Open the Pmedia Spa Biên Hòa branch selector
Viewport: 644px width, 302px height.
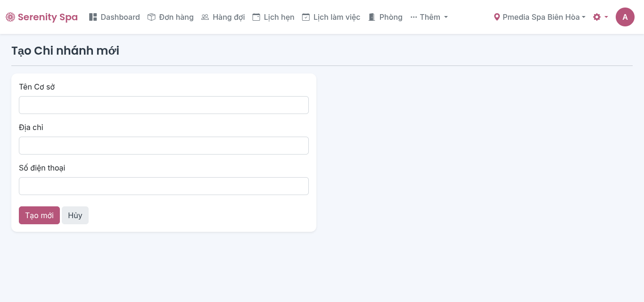click(x=541, y=17)
